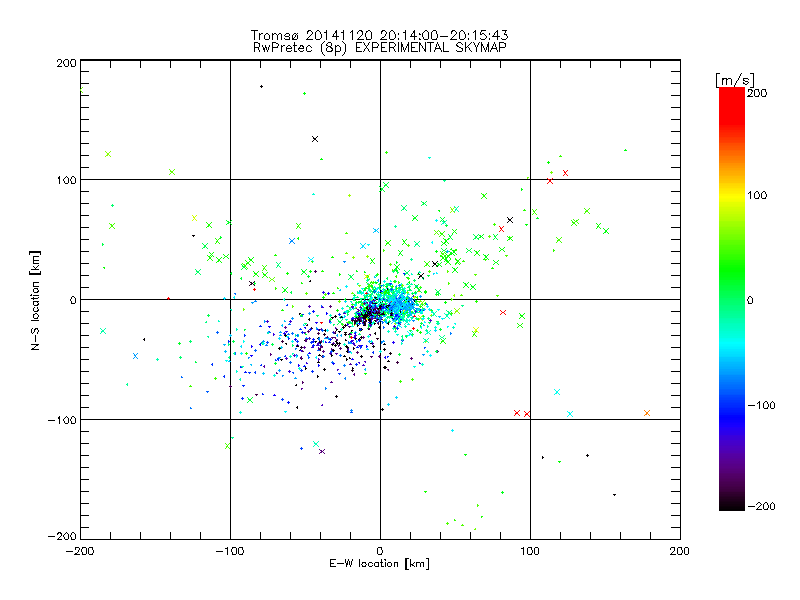800x600 pixels.
Task: Click the "[m/s]" colorbar unit label
Action: (735, 80)
